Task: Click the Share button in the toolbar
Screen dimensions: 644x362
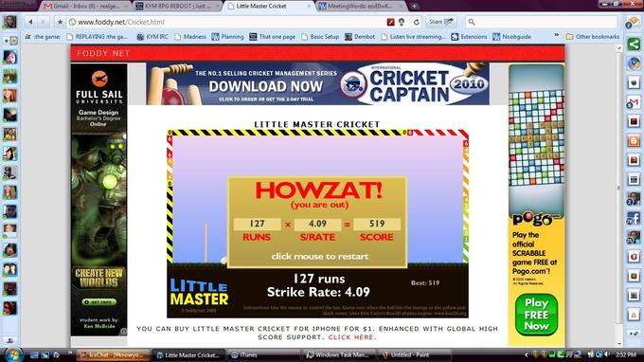Action: [441, 22]
